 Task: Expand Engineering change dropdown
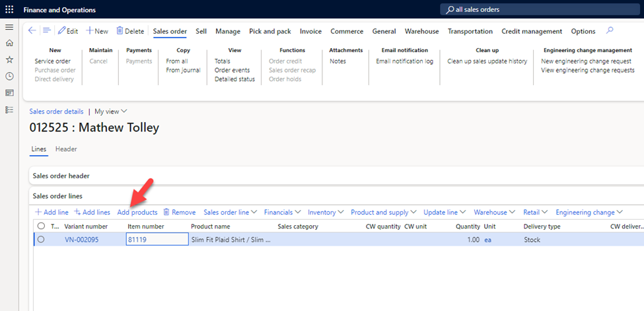click(x=589, y=213)
